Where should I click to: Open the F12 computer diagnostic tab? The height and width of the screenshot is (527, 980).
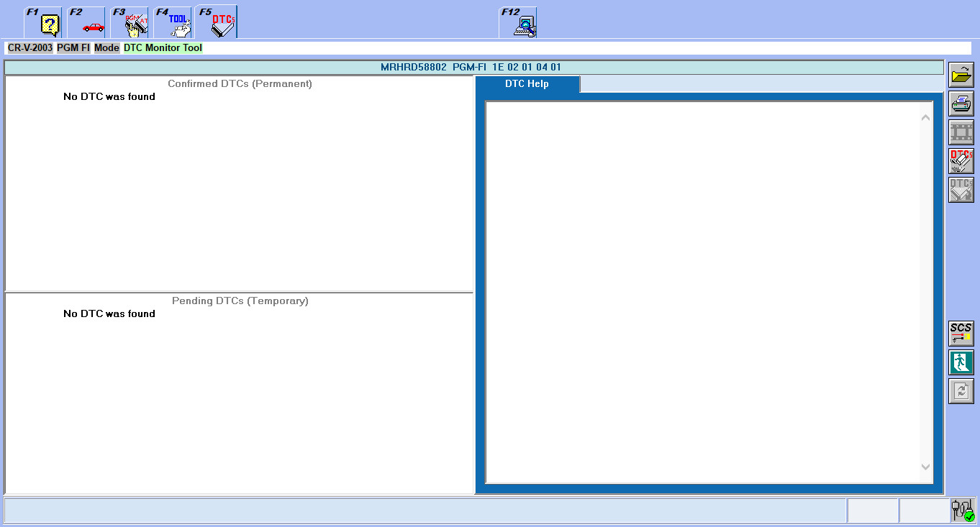point(518,22)
